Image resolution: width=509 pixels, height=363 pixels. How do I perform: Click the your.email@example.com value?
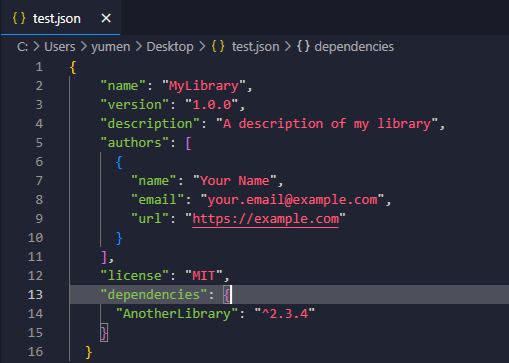292,200
